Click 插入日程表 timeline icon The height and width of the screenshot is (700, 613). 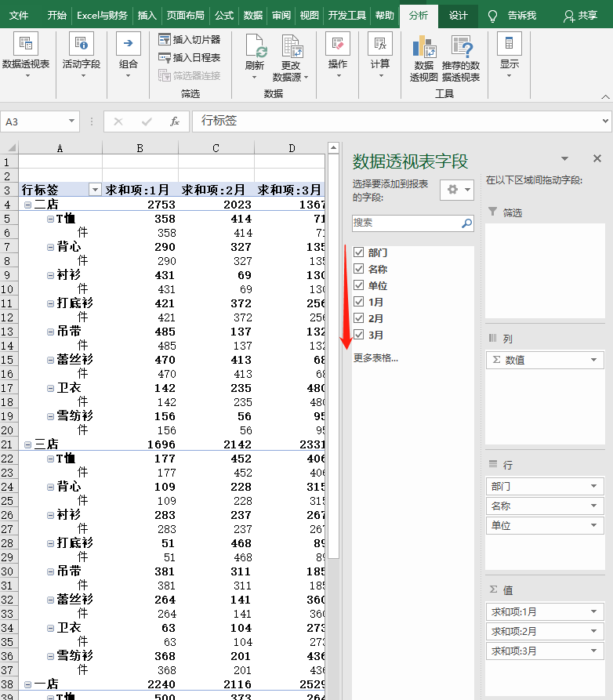point(165,57)
